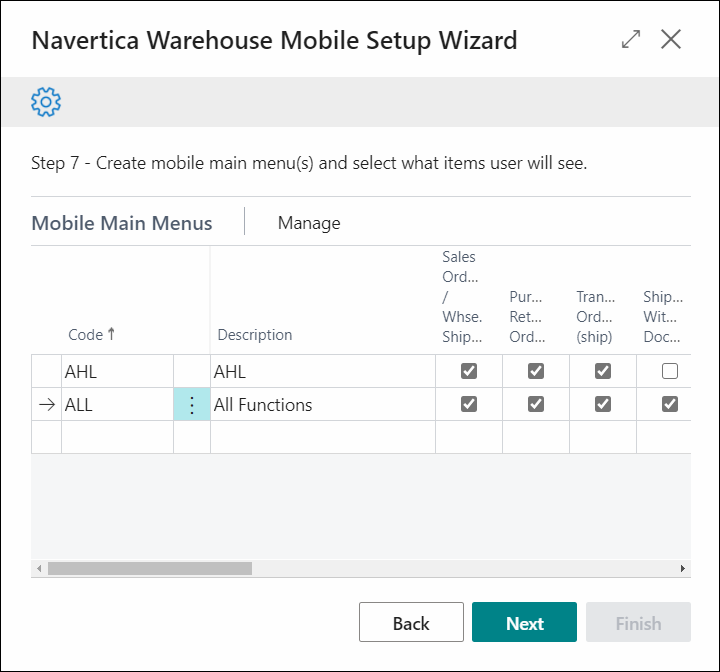Uncheck Transfer Order (ship) checkbox for AHL
The width and height of the screenshot is (720, 672).
click(x=603, y=371)
